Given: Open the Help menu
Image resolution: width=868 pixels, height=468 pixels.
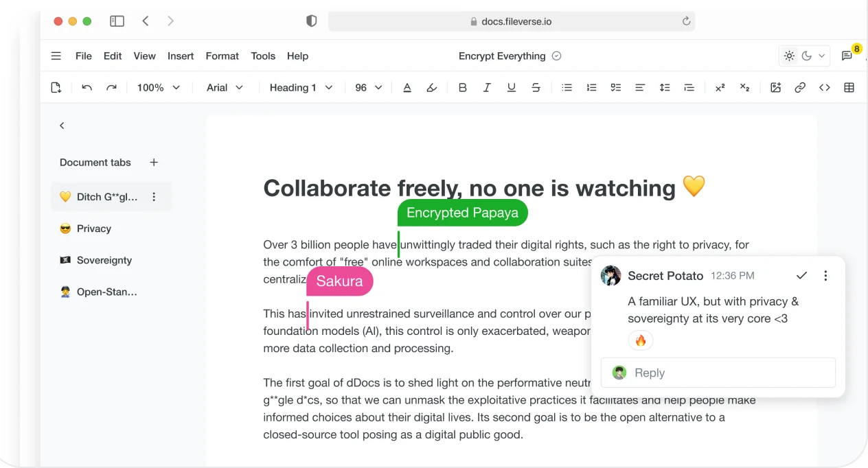Looking at the screenshot, I should pyautogui.click(x=297, y=56).
